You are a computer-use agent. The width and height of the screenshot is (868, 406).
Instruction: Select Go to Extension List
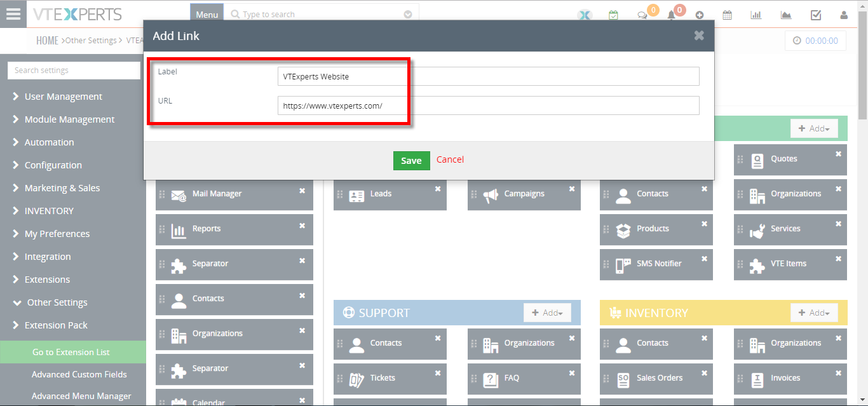[x=73, y=352]
